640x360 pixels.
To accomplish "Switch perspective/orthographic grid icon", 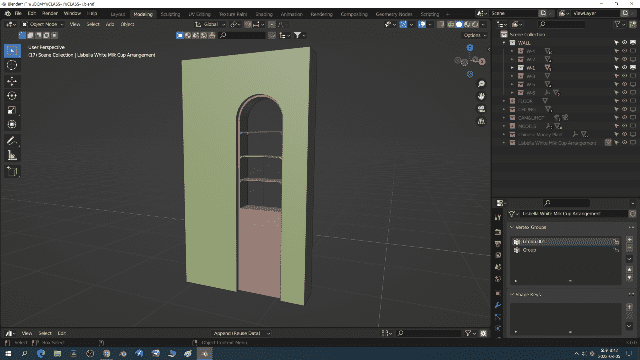I will pyautogui.click(x=481, y=122).
